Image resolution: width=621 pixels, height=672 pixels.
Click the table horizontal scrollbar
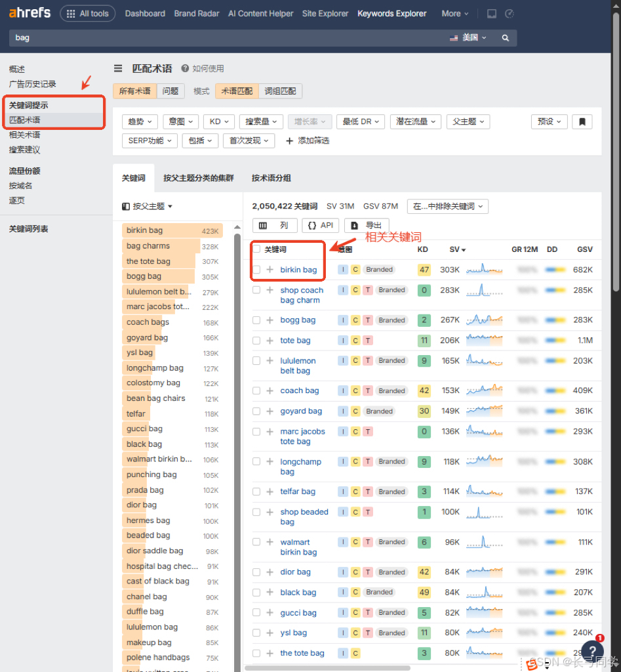pyautogui.click(x=328, y=667)
